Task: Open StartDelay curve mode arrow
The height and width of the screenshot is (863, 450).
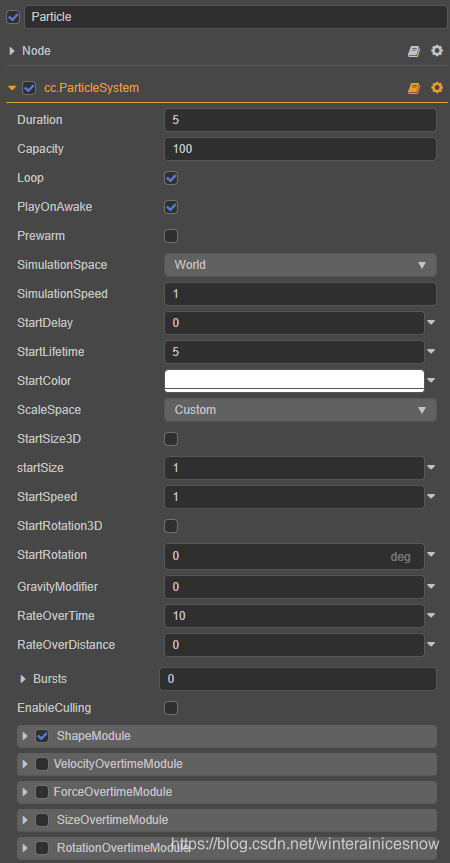Action: tap(431, 322)
